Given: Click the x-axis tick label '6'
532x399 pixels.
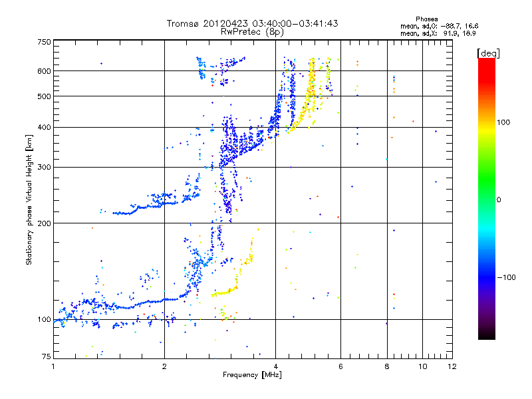Looking at the screenshot, I should [x=340, y=366].
